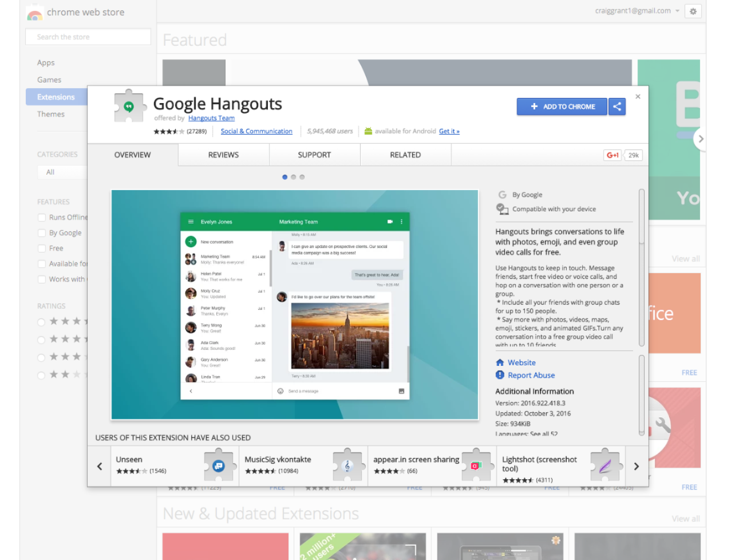This screenshot has height=560, width=735.
Task: Open the appear.in screen sharing card
Action: click(432, 466)
